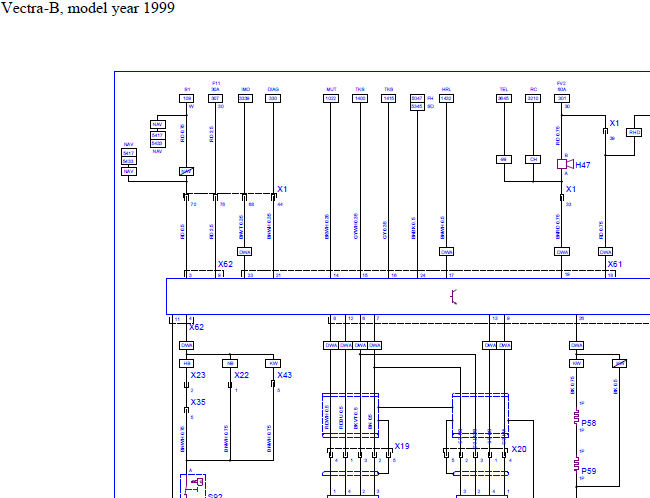Click the X19 connector label

(402, 446)
